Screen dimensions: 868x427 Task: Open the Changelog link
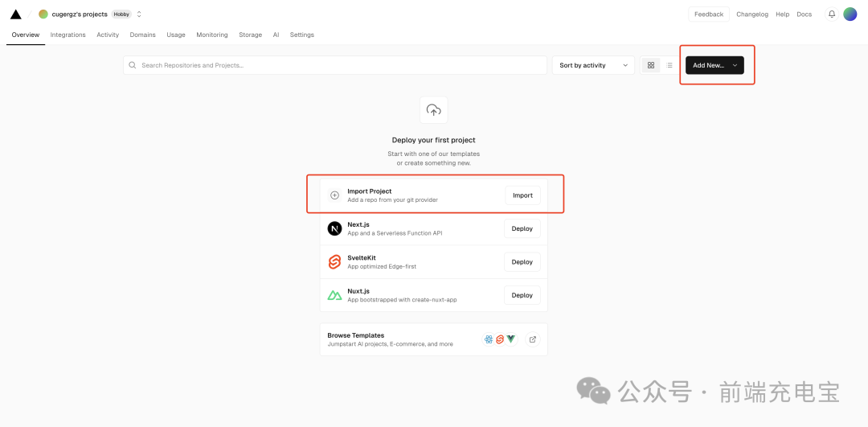tap(752, 14)
